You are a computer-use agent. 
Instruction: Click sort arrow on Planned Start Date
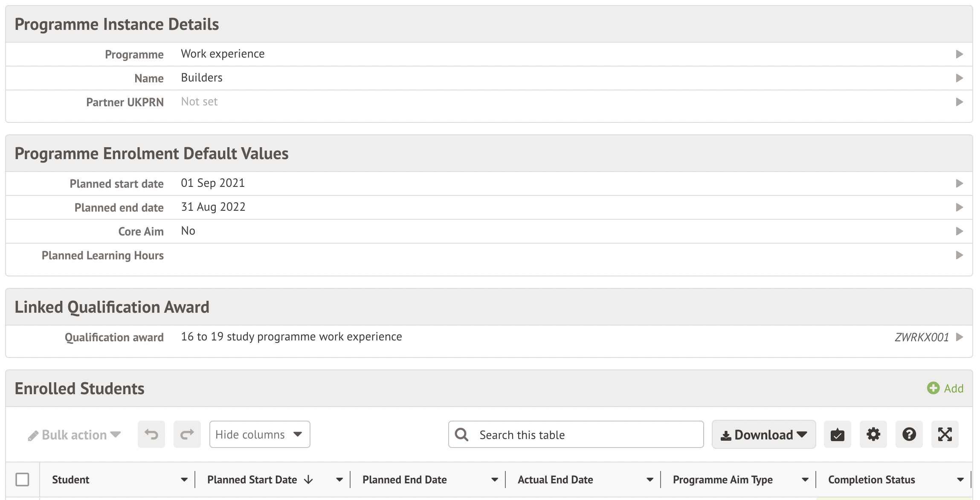[308, 480]
